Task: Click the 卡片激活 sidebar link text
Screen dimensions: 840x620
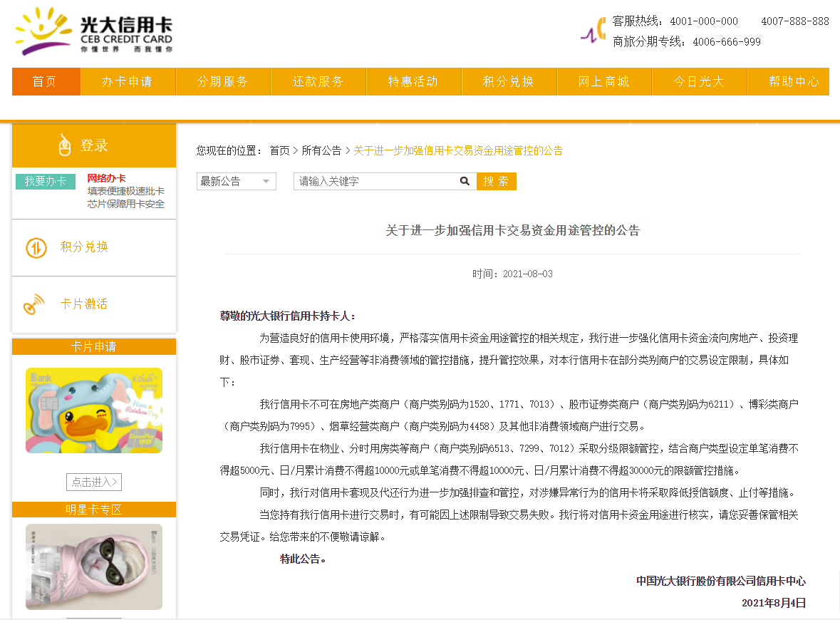Action: (85, 304)
